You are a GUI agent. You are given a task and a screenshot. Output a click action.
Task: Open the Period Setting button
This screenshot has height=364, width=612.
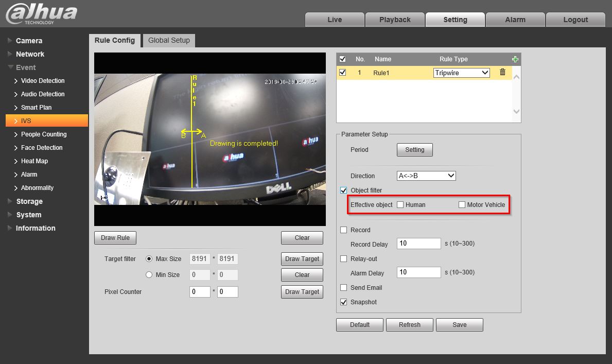(414, 150)
